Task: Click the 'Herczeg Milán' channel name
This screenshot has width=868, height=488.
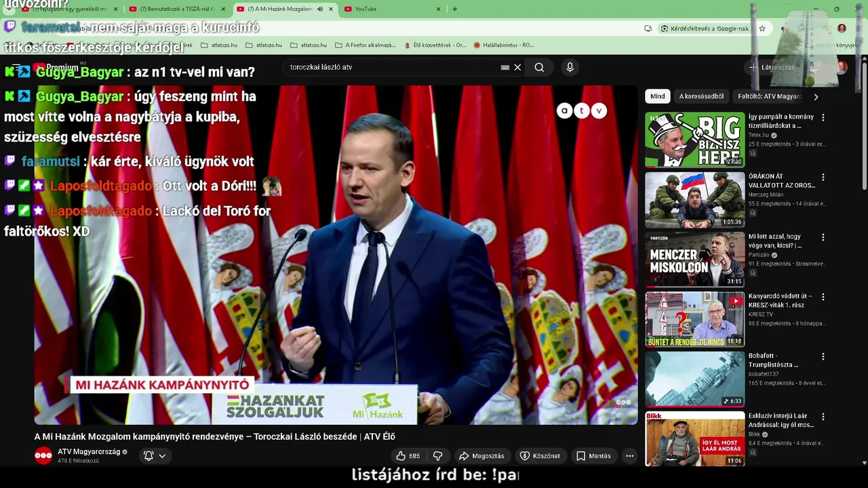Action: (x=766, y=195)
